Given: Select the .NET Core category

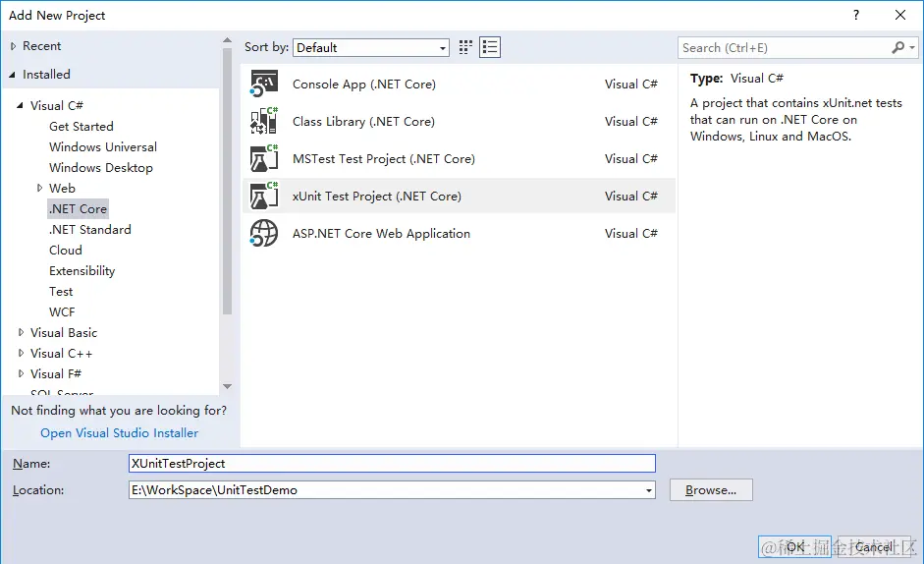Looking at the screenshot, I should pyautogui.click(x=78, y=209).
